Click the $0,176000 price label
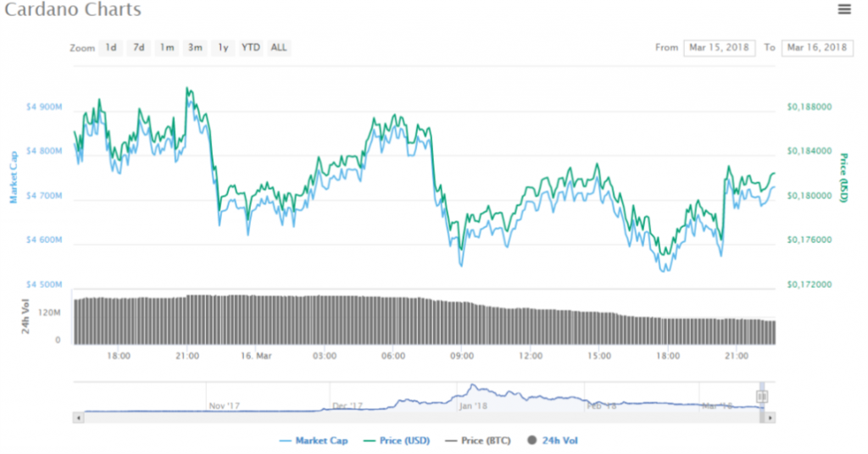The width and height of the screenshot is (868, 454). (810, 240)
